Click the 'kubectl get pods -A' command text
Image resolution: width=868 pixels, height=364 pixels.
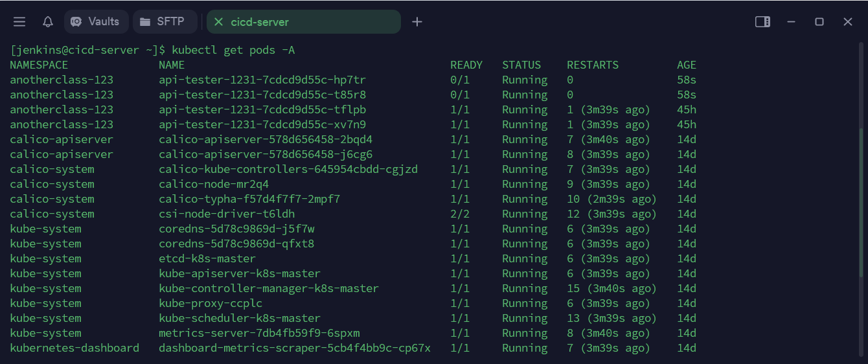[233, 50]
